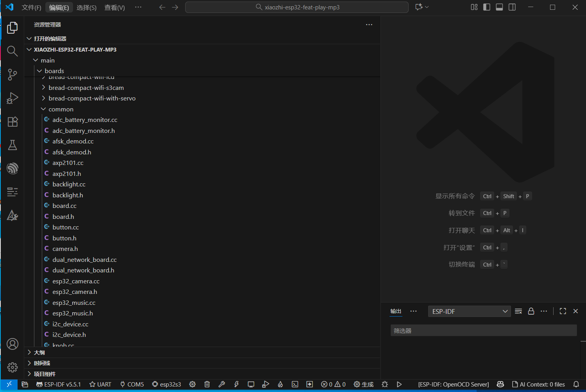Open the monitor device icon in status bar
Viewport: 586px width, 392px height.
[x=251, y=384]
